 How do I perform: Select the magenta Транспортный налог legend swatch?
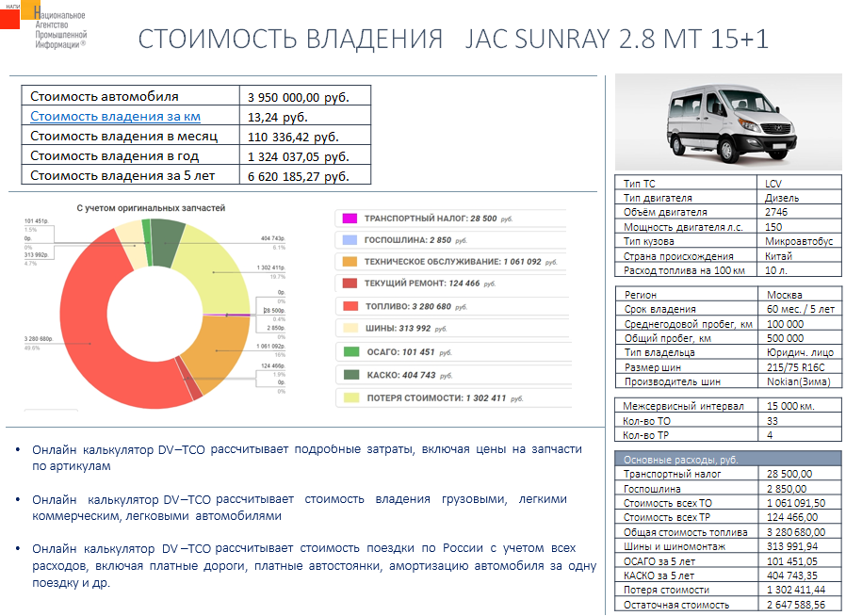(350, 219)
